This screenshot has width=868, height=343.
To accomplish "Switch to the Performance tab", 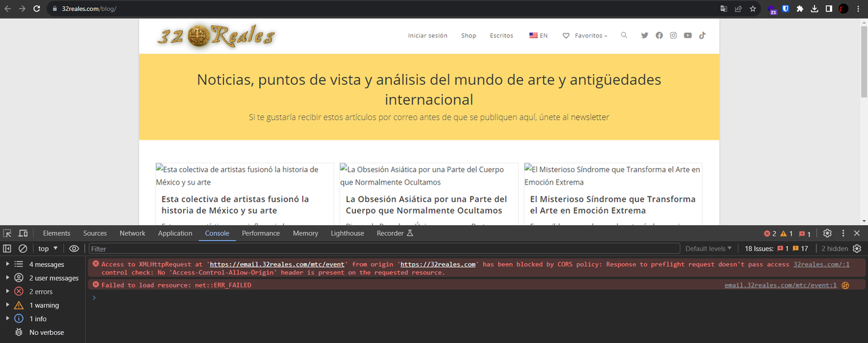I will click(260, 233).
